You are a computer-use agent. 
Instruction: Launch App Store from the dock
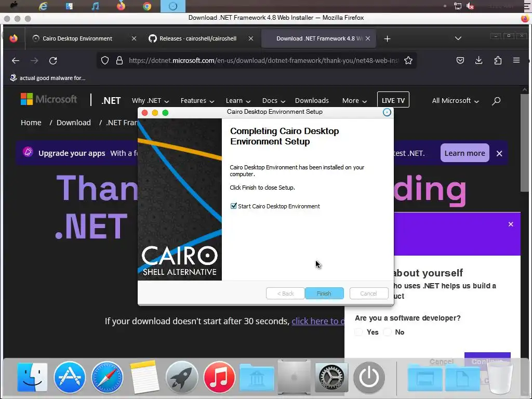click(x=70, y=377)
